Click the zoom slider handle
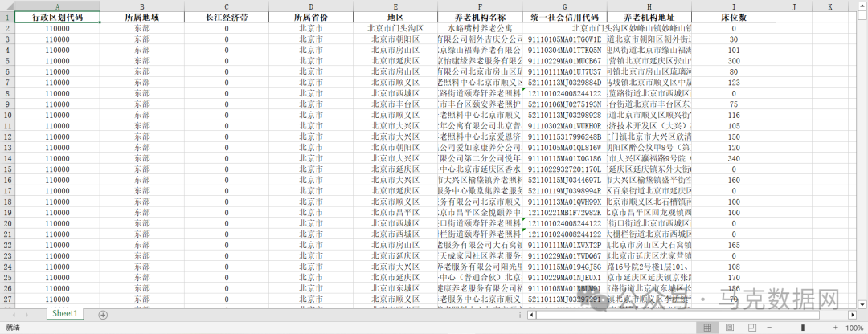The image size is (868, 334). (x=804, y=328)
